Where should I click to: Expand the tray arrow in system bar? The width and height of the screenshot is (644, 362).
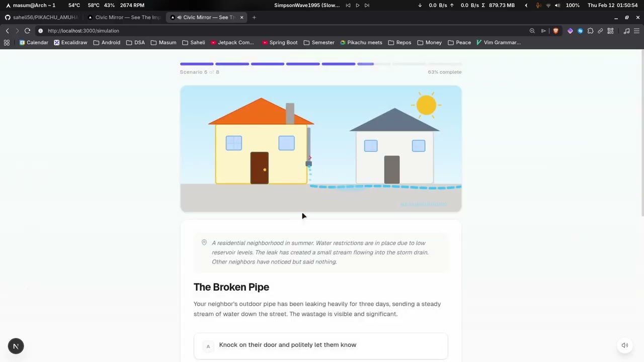coord(526,5)
